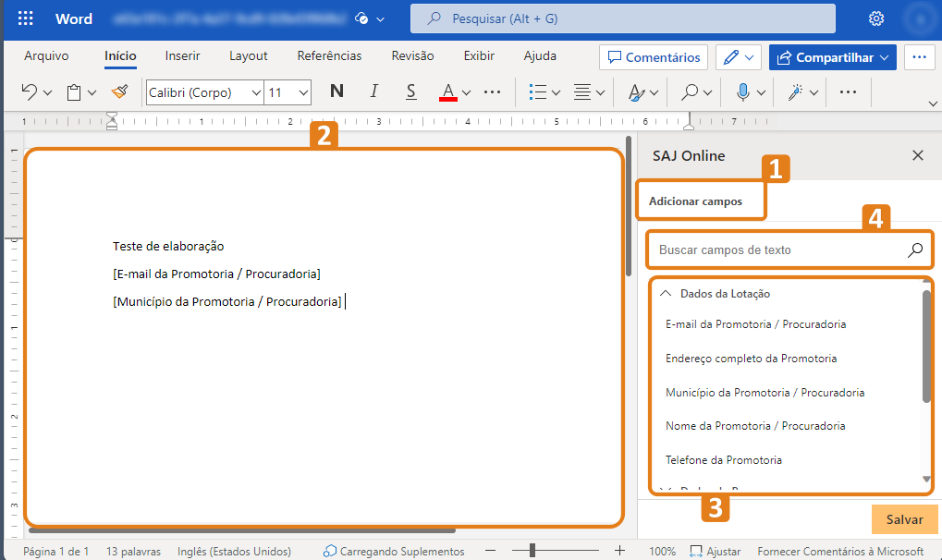Switch to the Inserir ribbon tab
Screen dimensions: 942x560
pyautogui.click(x=182, y=55)
